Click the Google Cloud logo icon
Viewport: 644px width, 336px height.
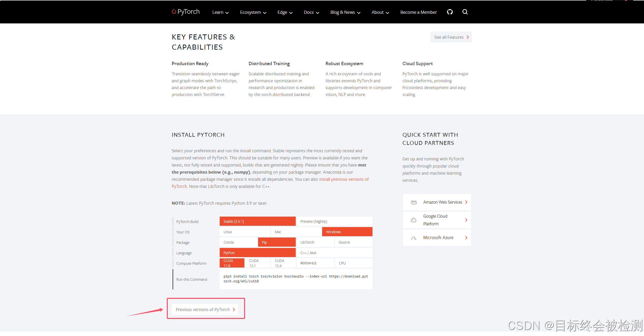click(414, 220)
